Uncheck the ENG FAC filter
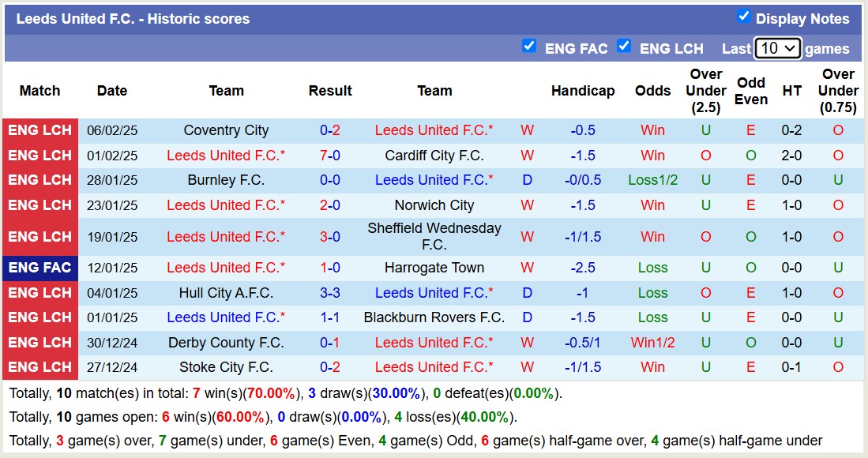 pyautogui.click(x=529, y=47)
